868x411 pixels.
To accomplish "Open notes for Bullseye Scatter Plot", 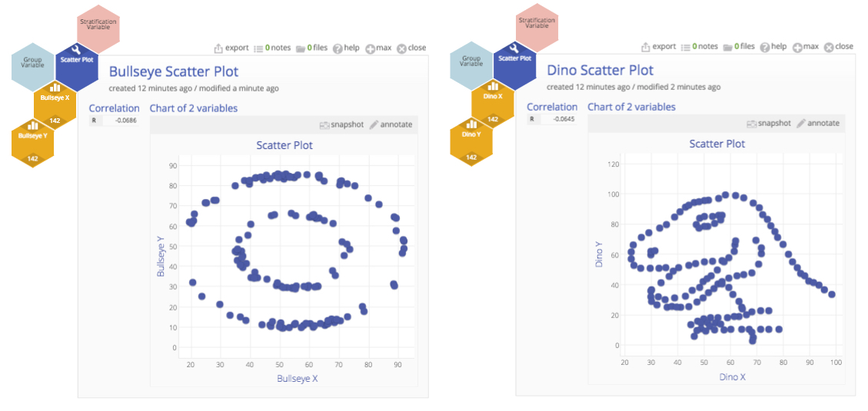I will (x=272, y=48).
